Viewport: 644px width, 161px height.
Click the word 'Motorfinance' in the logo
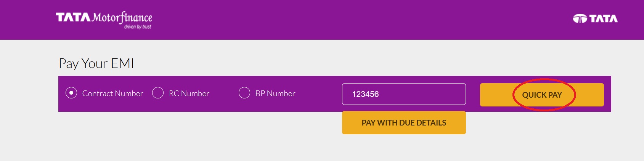[x=122, y=18]
